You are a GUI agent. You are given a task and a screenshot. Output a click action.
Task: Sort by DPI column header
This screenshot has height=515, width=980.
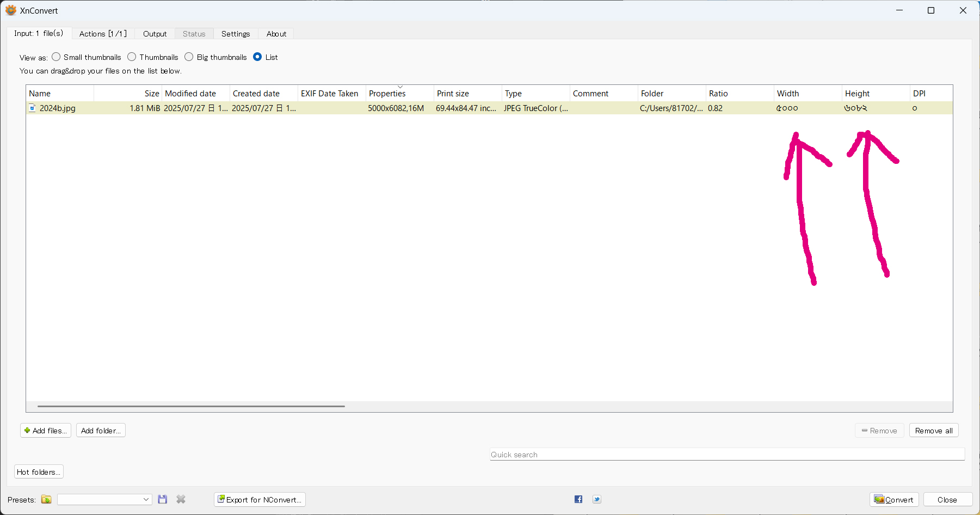[x=931, y=93]
